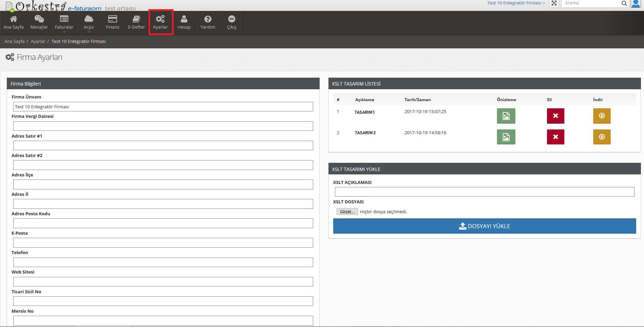Download the TASARIM2 XSLT file
This screenshot has width=644, height=327.
[601, 137]
